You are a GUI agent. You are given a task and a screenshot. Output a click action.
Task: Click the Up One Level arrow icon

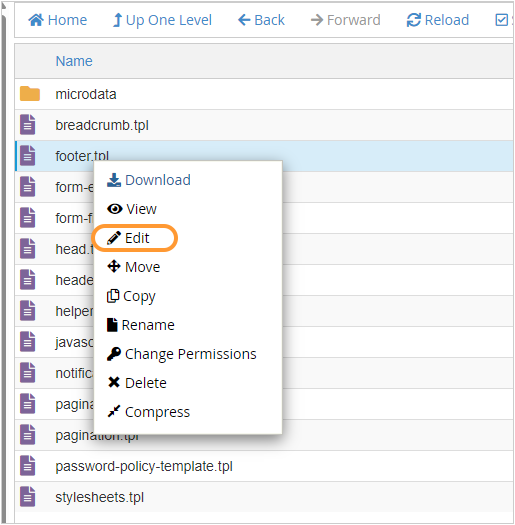[117, 20]
